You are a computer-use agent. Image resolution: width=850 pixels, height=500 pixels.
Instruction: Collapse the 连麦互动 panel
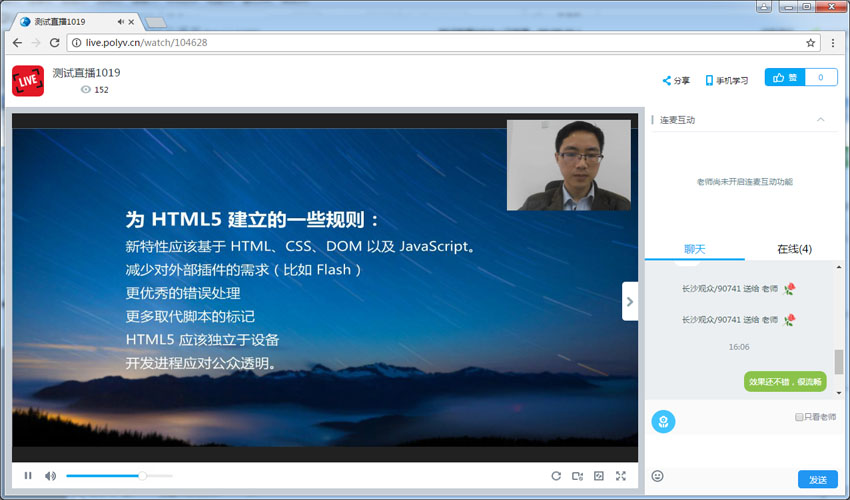point(821,120)
